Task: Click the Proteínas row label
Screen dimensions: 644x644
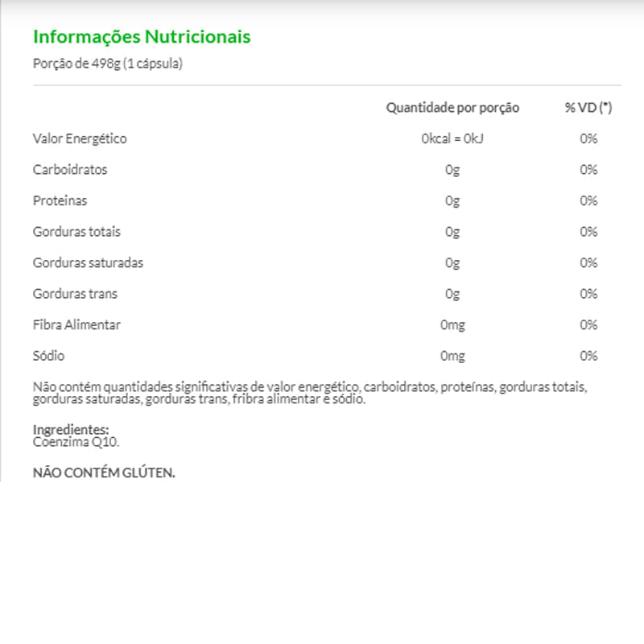Action: (x=60, y=200)
